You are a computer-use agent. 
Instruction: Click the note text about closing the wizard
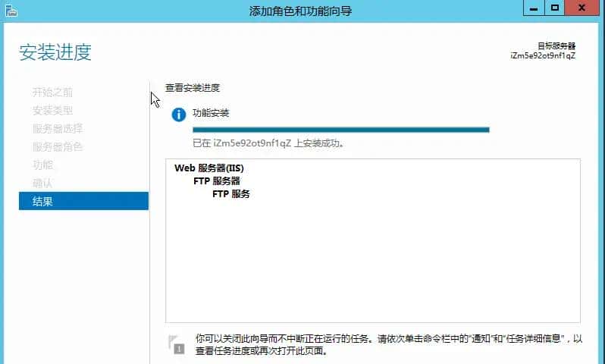coord(389,345)
